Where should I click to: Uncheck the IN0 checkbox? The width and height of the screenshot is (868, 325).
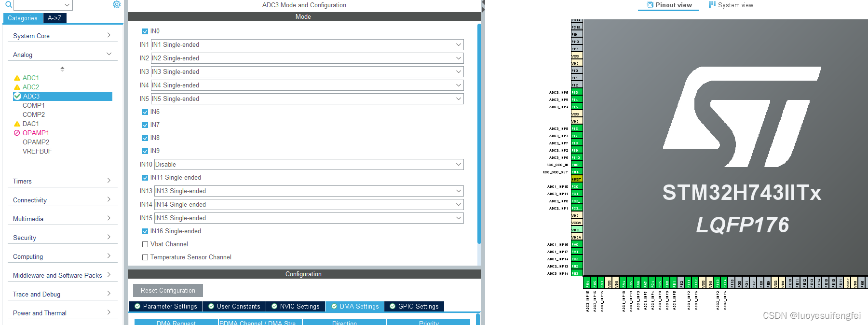(145, 31)
